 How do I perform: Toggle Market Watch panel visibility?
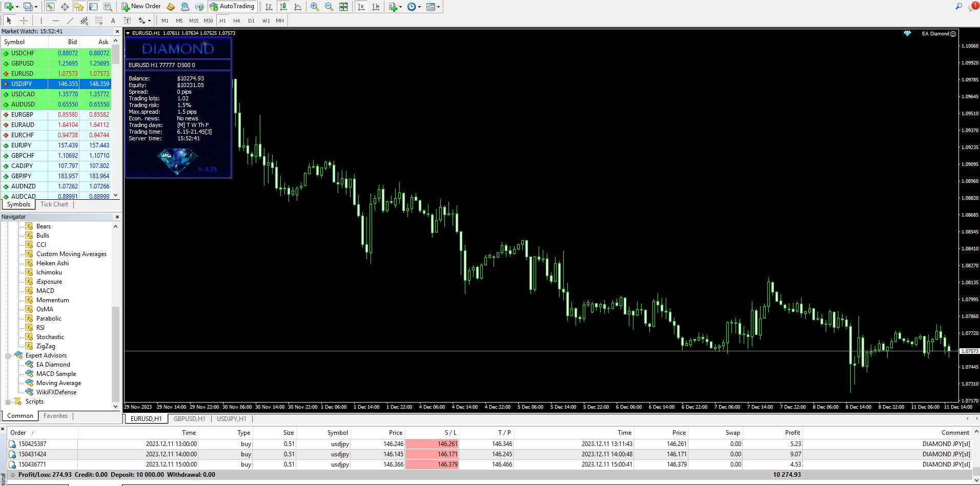50,7
